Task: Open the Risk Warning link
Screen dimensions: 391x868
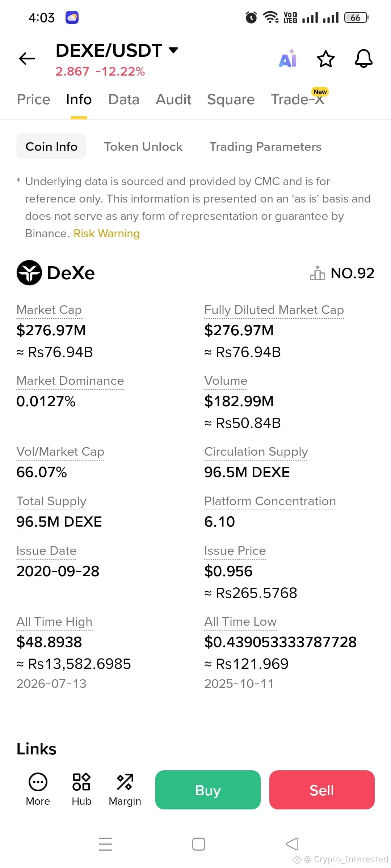Action: click(x=106, y=234)
